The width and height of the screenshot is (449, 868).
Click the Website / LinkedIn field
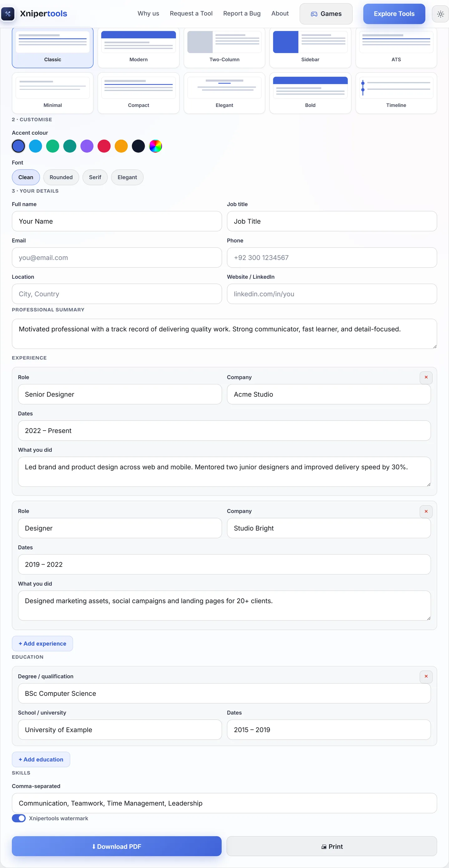(x=332, y=294)
